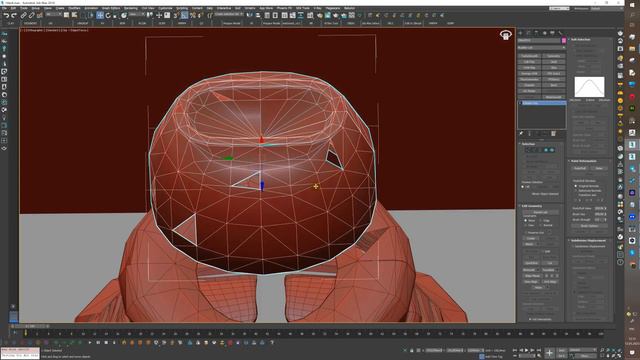
Task: Select the Preview Selection Off radio button
Action: [x=522, y=187]
